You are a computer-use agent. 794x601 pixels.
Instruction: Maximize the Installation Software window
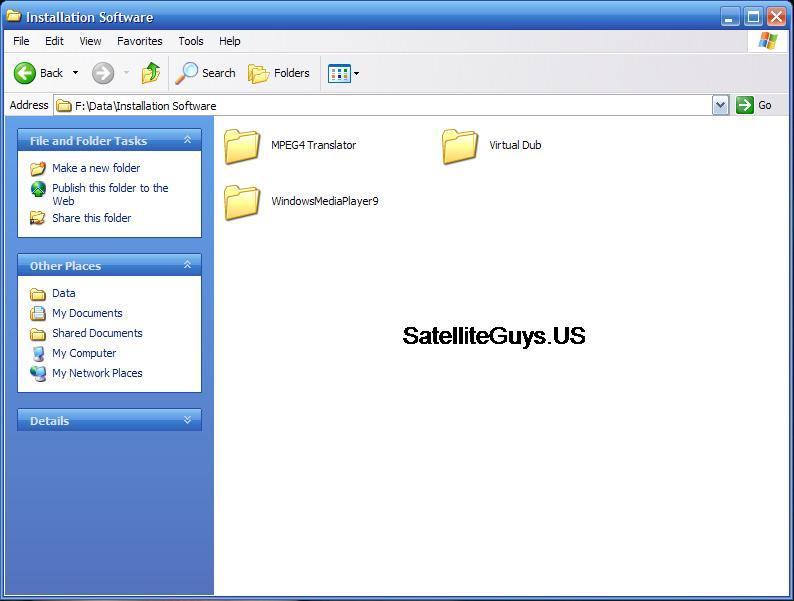point(753,17)
